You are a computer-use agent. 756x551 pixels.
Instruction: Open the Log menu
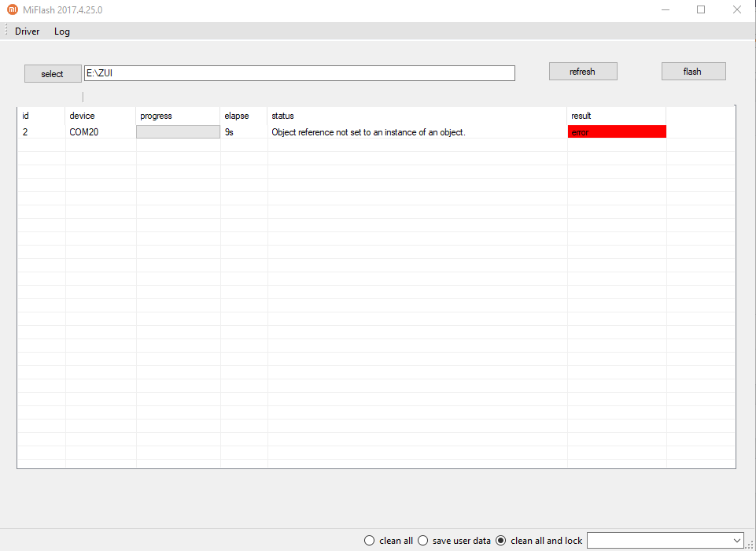click(x=61, y=31)
